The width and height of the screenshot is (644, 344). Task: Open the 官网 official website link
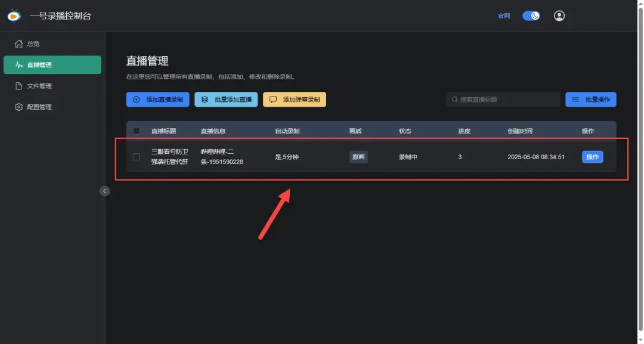pos(503,16)
